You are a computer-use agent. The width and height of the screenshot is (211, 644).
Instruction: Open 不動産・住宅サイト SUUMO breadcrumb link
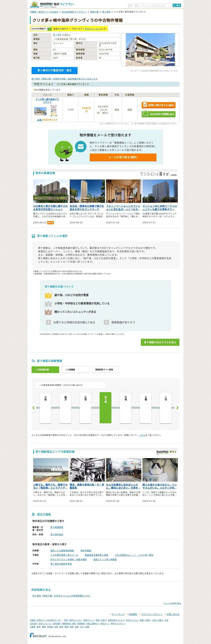point(44,12)
